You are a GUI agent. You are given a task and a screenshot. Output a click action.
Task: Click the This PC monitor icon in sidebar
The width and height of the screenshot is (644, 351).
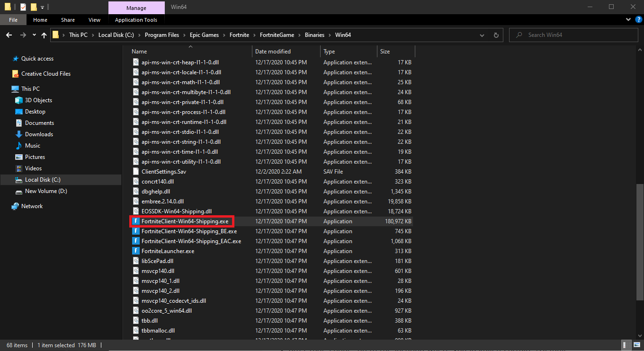click(x=16, y=89)
